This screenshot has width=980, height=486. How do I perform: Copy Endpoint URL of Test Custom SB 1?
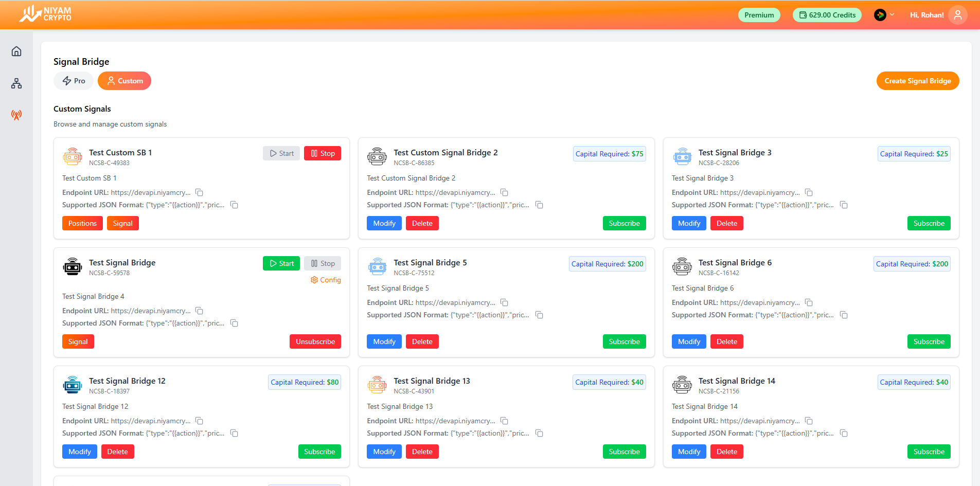pyautogui.click(x=199, y=192)
